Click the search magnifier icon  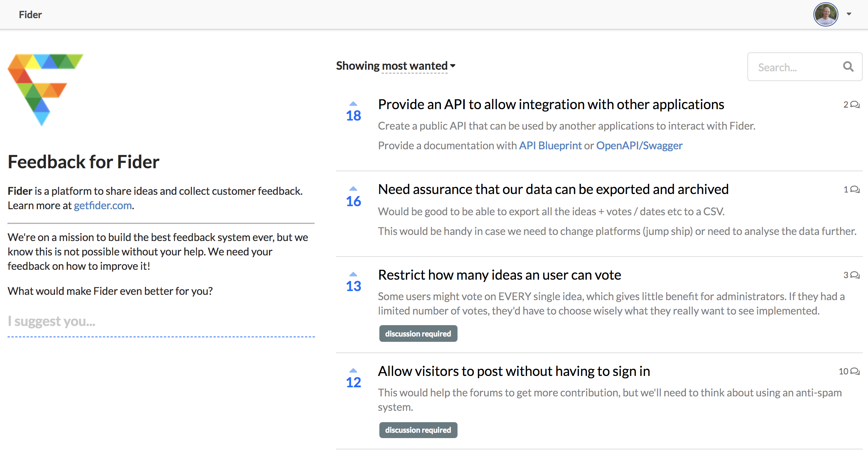click(848, 67)
